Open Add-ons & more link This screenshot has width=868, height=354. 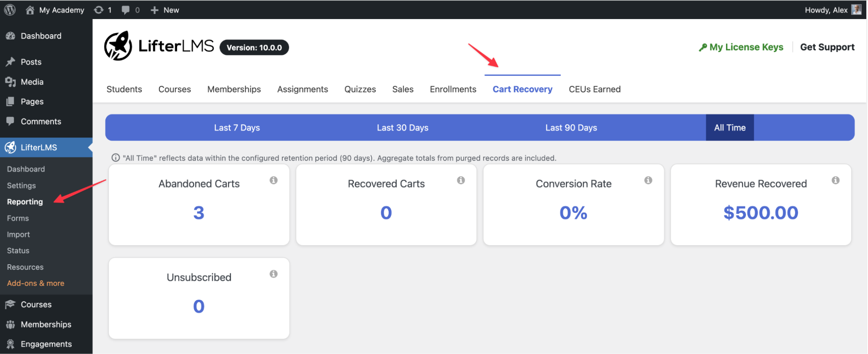[36, 283]
